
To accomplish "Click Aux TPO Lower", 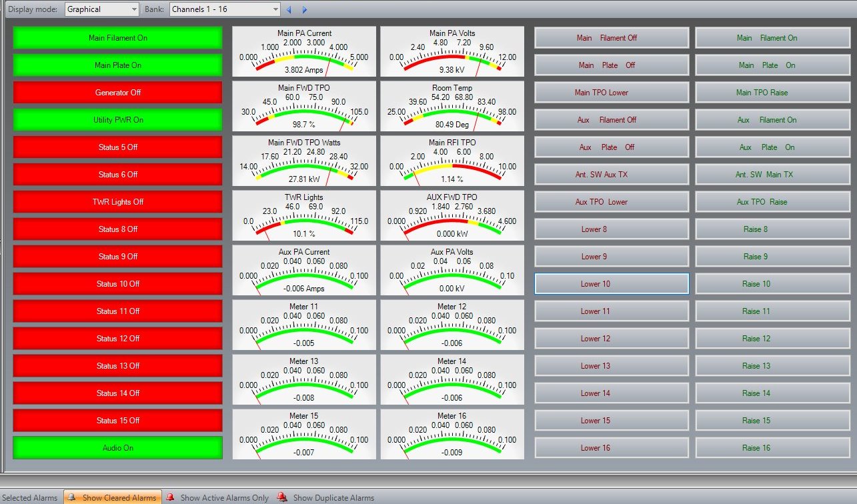I will [x=612, y=202].
